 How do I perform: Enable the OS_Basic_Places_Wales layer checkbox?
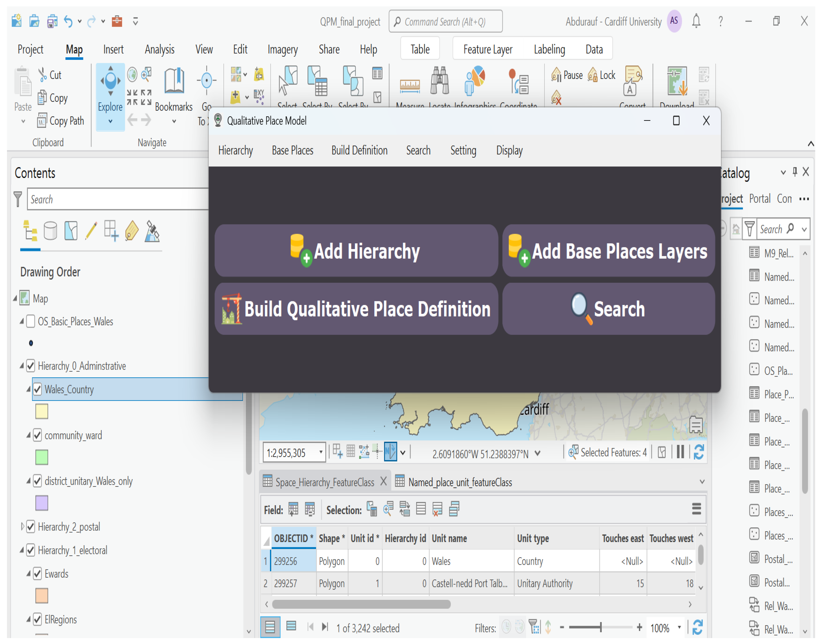pos(31,321)
